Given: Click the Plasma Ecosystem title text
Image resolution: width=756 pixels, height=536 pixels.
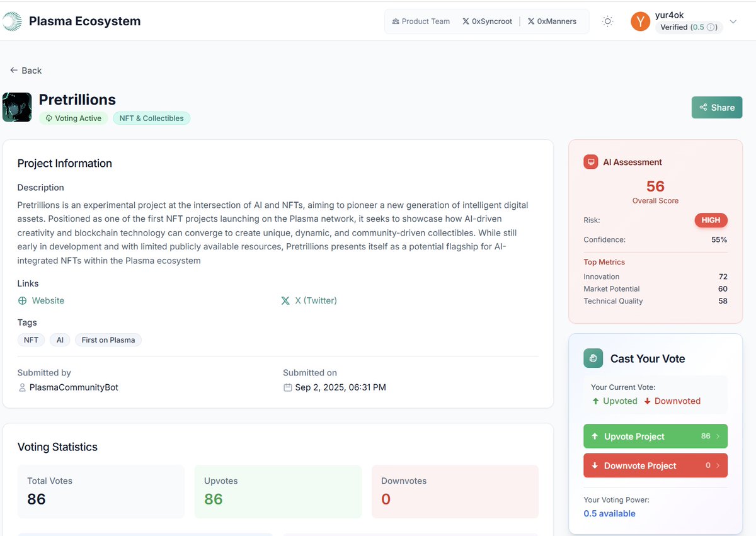Looking at the screenshot, I should 84,21.
